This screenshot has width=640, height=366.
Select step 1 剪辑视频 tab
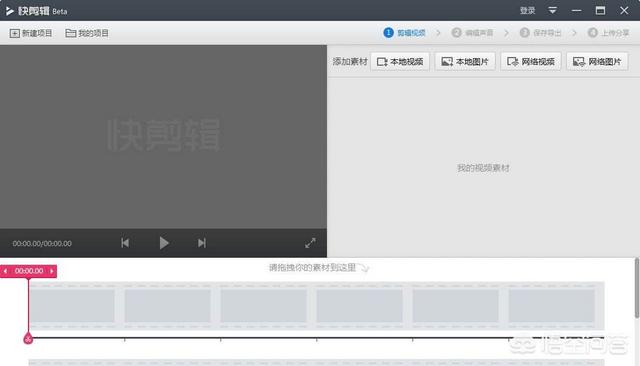tap(404, 33)
